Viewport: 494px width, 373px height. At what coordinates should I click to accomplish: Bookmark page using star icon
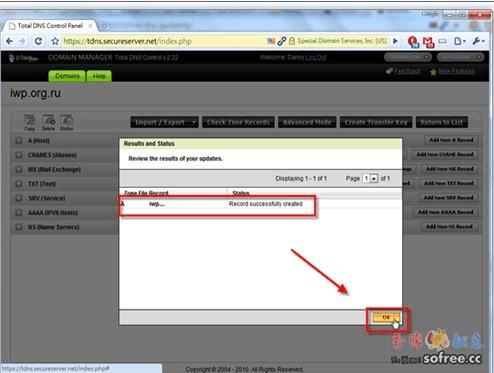[55, 41]
